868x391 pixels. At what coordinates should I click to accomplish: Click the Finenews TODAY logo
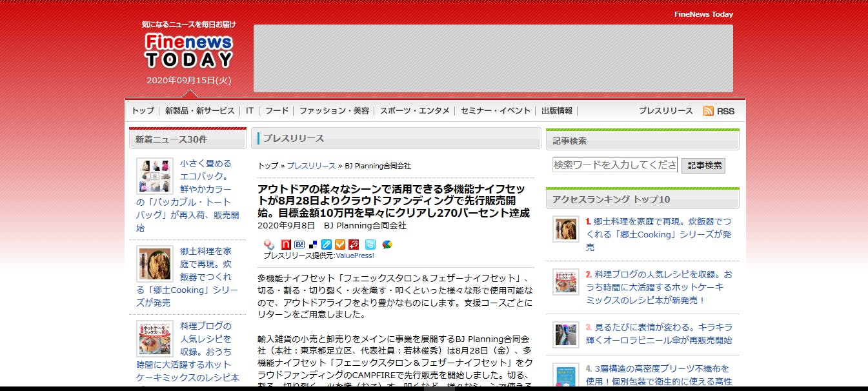[188, 52]
